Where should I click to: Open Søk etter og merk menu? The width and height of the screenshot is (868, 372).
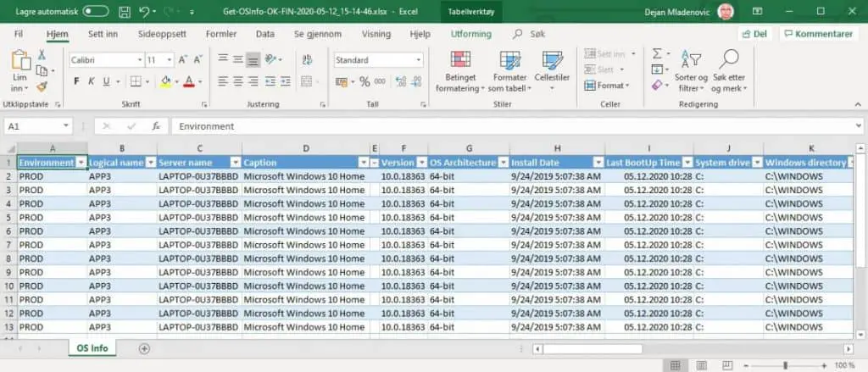click(728, 71)
